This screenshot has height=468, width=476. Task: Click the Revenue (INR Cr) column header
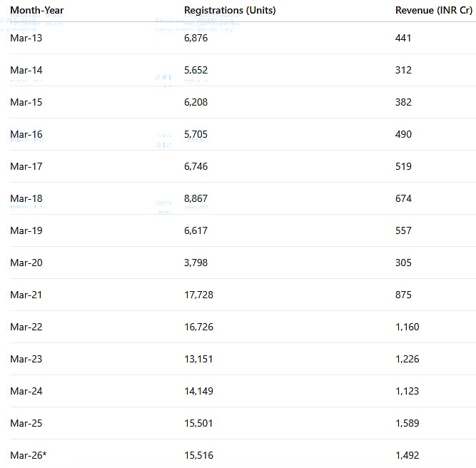coord(433,10)
